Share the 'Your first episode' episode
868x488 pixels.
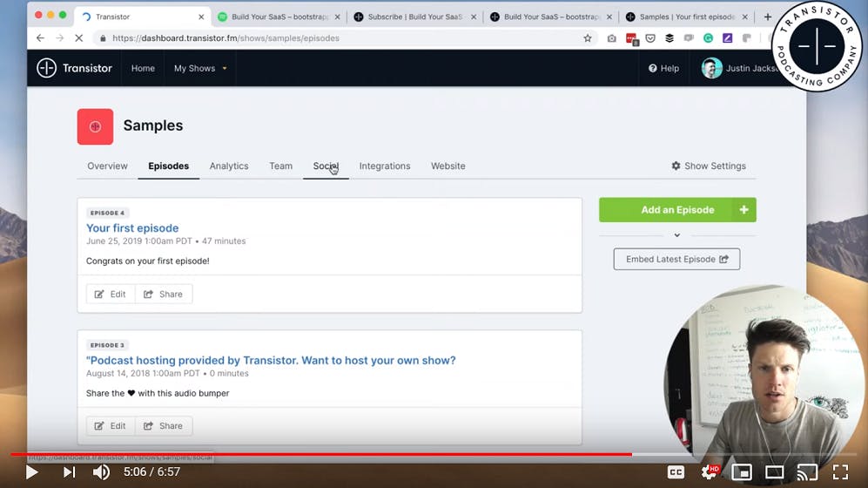pyautogui.click(x=164, y=295)
